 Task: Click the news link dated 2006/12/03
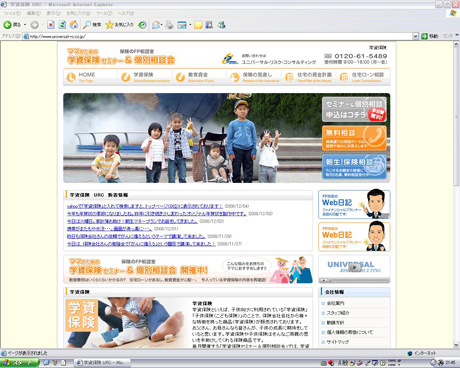pos(157,213)
